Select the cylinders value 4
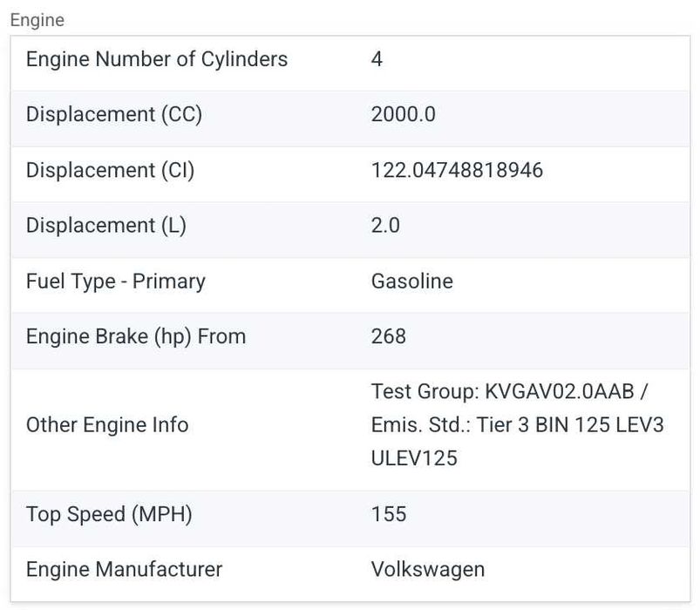 pos(377,59)
